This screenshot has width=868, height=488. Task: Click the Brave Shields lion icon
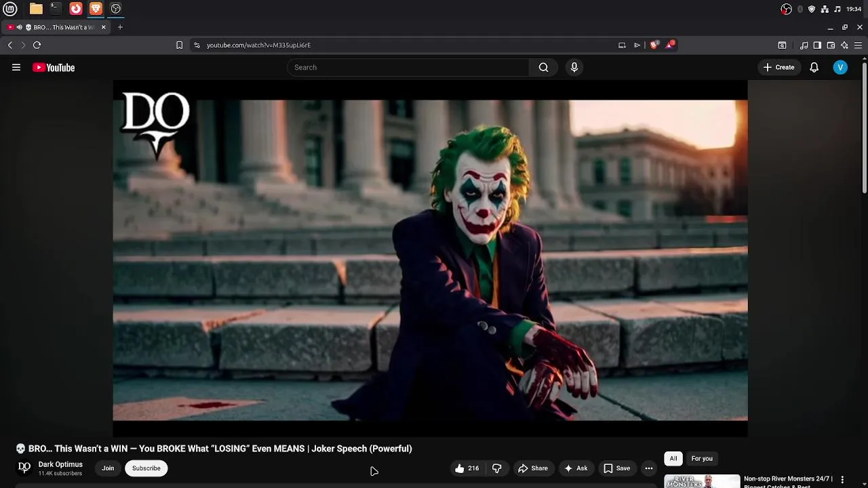(x=654, y=45)
